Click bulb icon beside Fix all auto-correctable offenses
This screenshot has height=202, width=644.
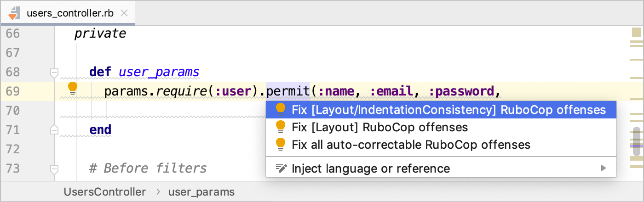[280, 145]
